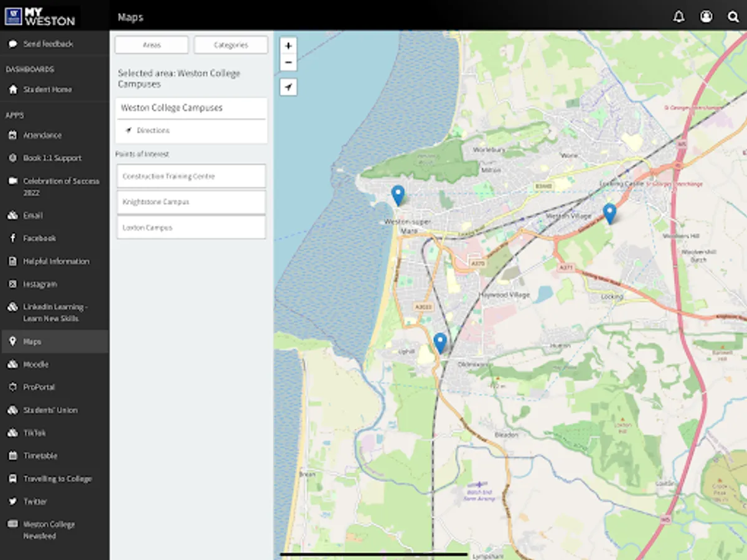The image size is (747, 560).
Task: Click the My Weston logo
Action: pyautogui.click(x=40, y=16)
